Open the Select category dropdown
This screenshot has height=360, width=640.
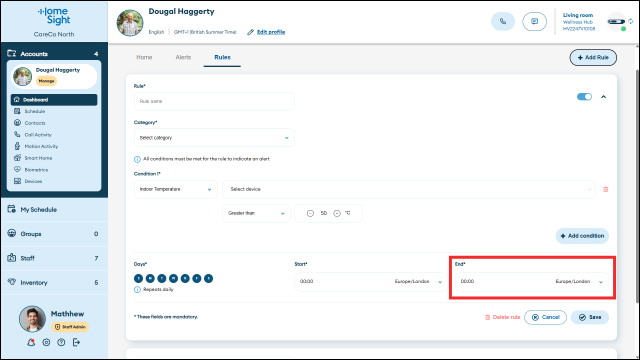tap(214, 138)
